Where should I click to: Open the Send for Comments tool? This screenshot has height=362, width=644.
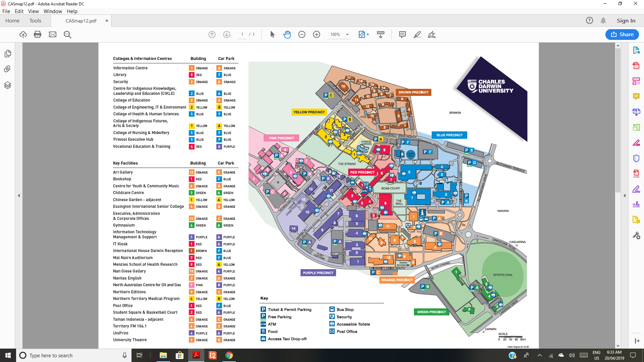(x=636, y=220)
